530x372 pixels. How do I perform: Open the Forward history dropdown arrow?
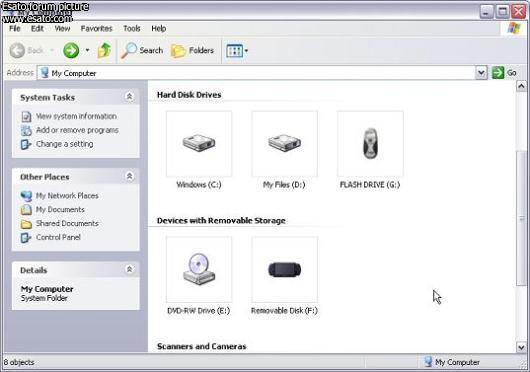click(x=87, y=51)
